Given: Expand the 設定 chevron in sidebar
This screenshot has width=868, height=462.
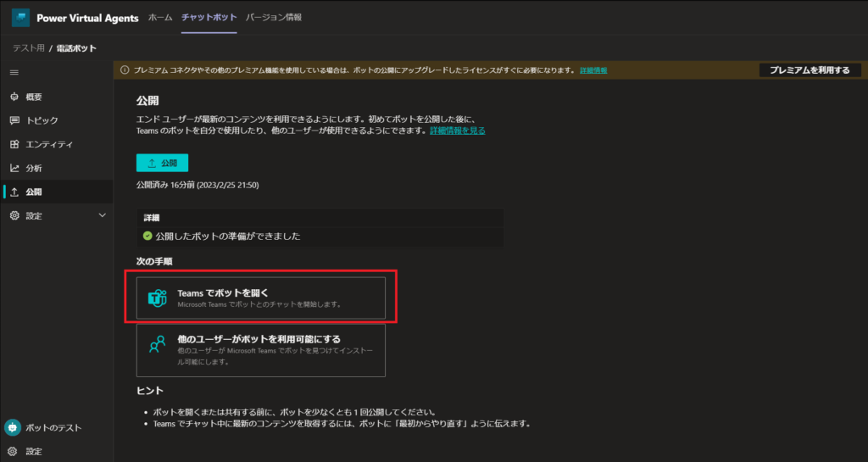Looking at the screenshot, I should tap(102, 215).
